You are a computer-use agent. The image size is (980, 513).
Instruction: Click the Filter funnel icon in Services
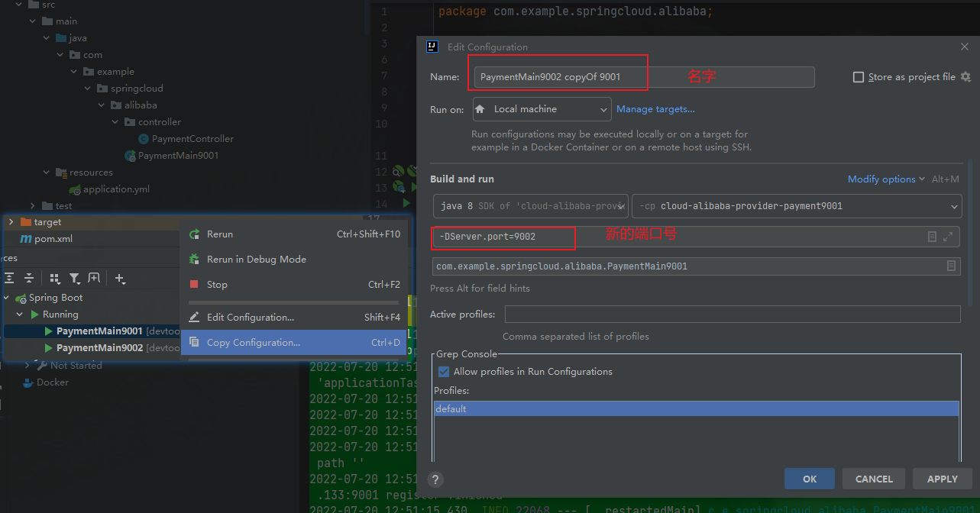(74, 279)
